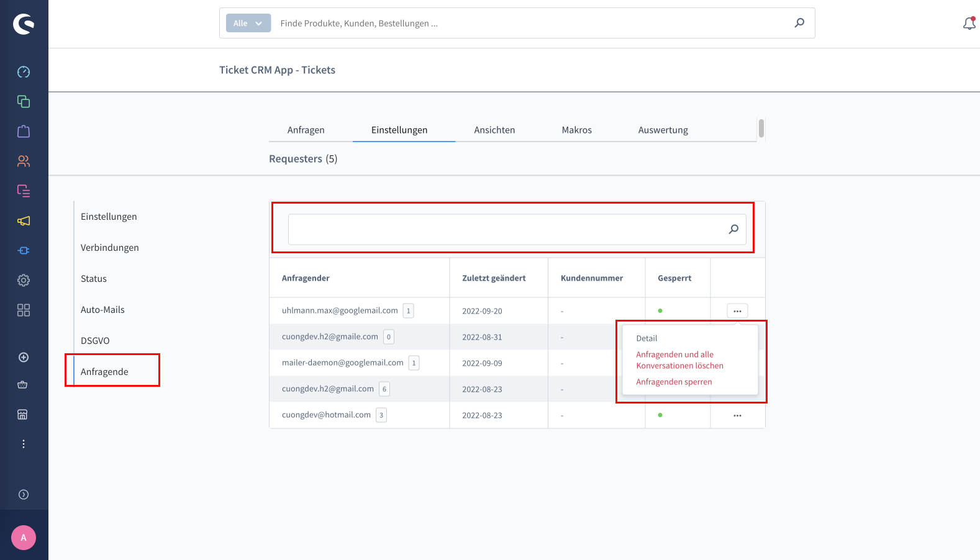
Task: Open the storefront sales channel icon
Action: 23,415
